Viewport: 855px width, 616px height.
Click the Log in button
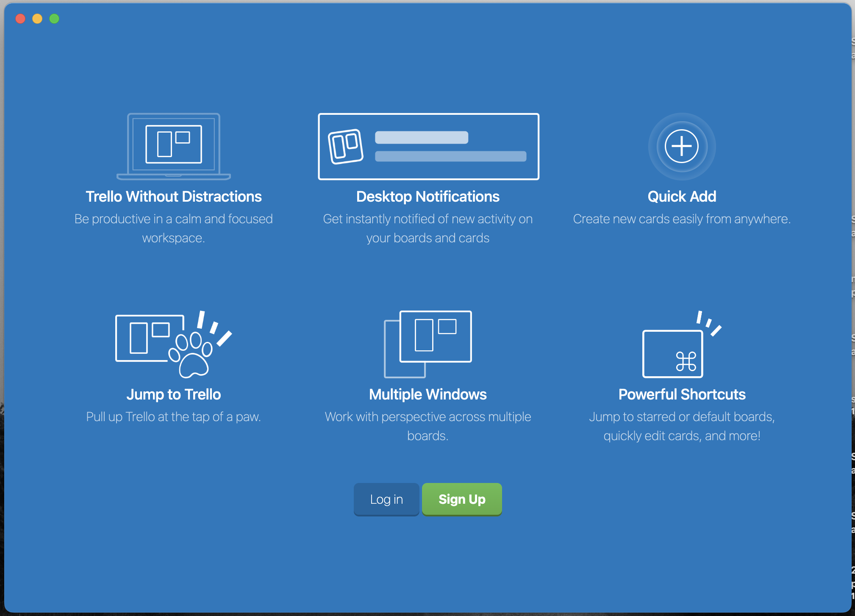pyautogui.click(x=386, y=499)
